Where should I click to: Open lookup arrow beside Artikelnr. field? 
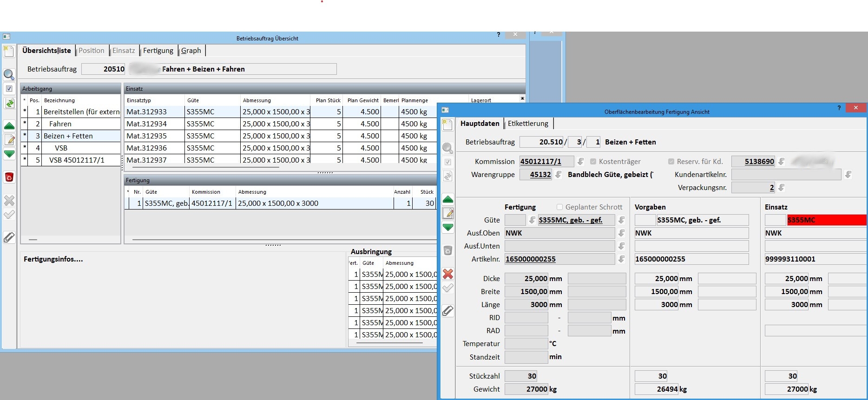coord(622,259)
